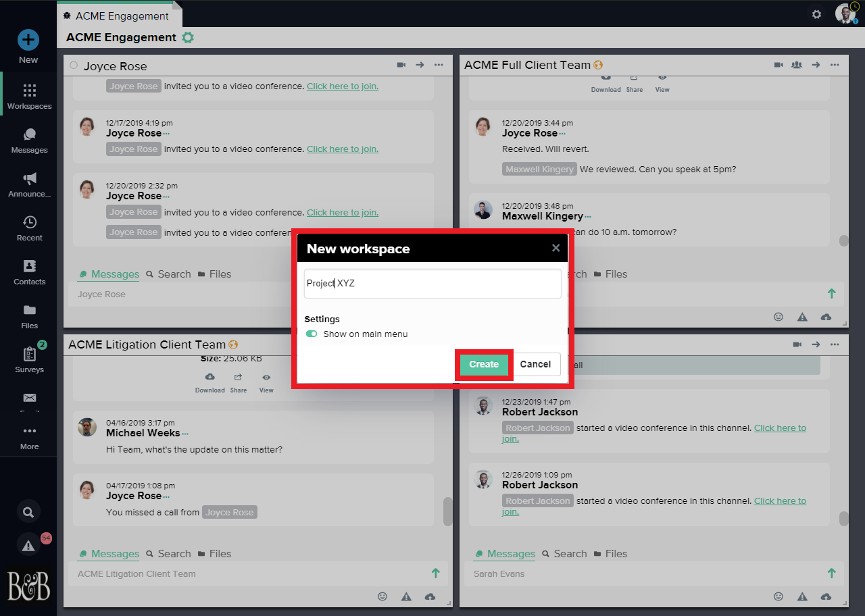Open Recent history in sidebar
The width and height of the screenshot is (865, 616).
[29, 228]
